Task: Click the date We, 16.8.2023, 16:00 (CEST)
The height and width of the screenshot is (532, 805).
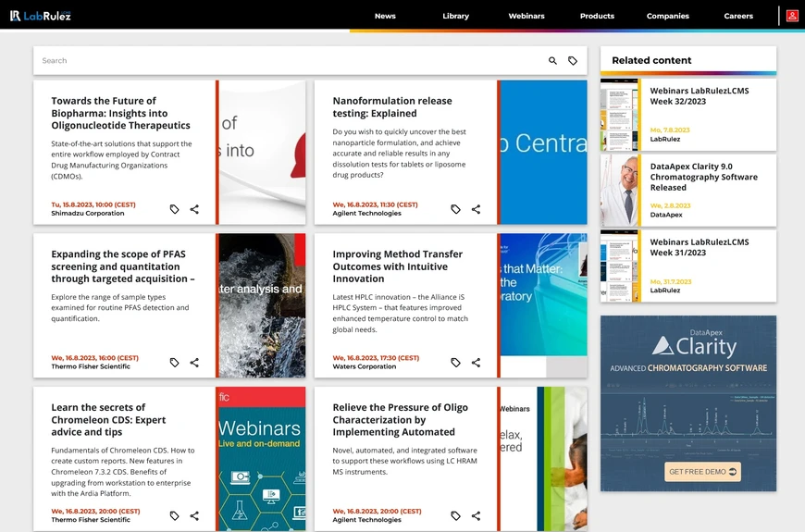Action: 94,358
